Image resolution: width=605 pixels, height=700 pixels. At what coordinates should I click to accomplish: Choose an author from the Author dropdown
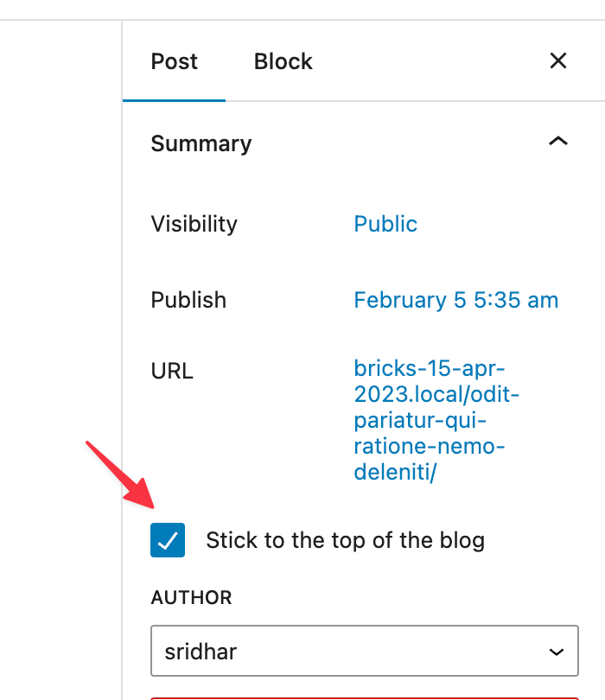[x=364, y=650]
